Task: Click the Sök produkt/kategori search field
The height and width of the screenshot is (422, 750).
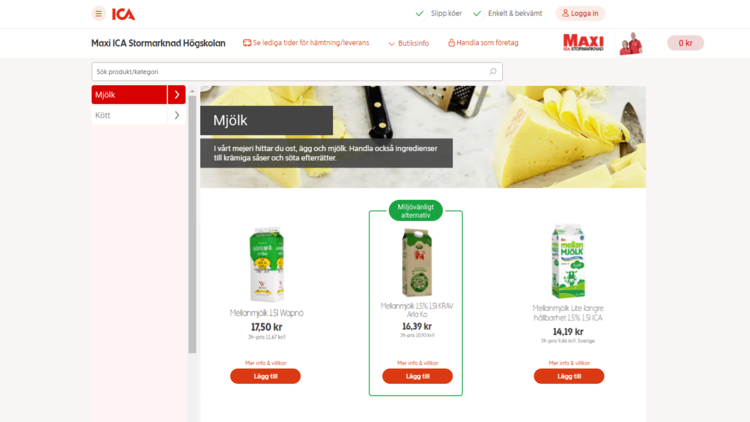Action: click(x=297, y=72)
